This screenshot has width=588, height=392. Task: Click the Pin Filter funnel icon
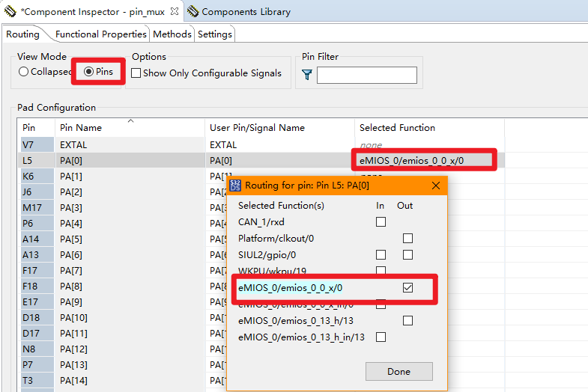click(307, 75)
